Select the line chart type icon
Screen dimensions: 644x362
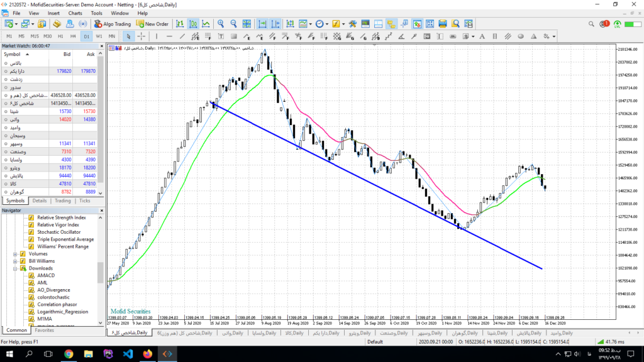point(206,24)
